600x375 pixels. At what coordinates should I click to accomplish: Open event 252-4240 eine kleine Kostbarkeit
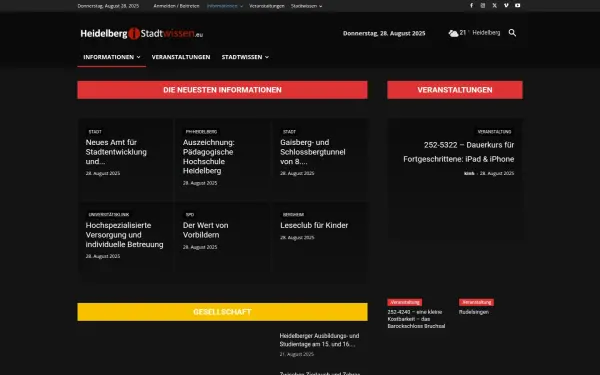point(416,319)
